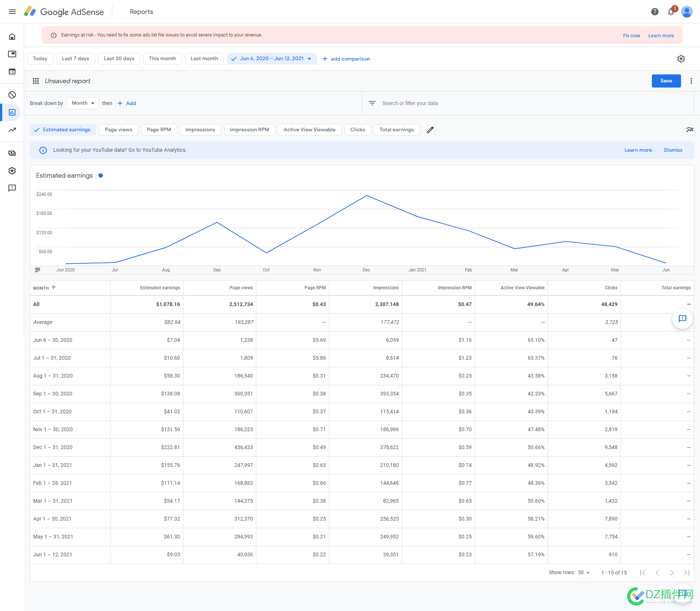Open the notifications bell
This screenshot has width=700, height=611.
671,12
